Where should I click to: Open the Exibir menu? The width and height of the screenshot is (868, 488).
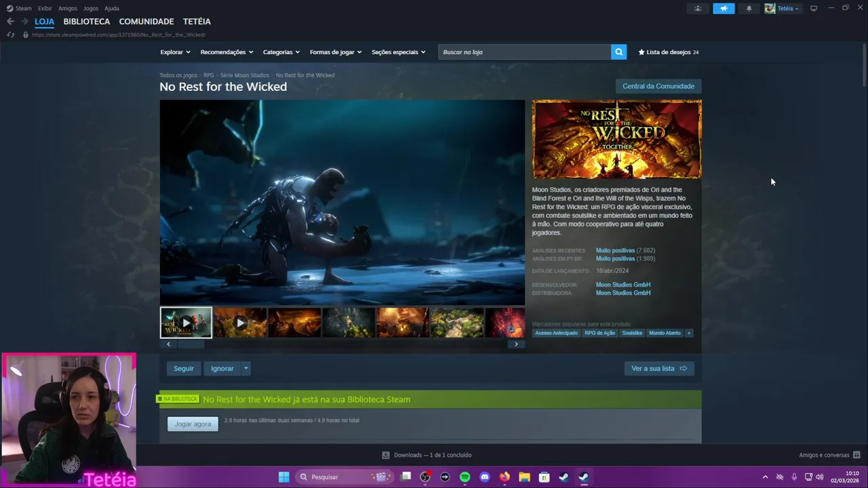click(45, 8)
